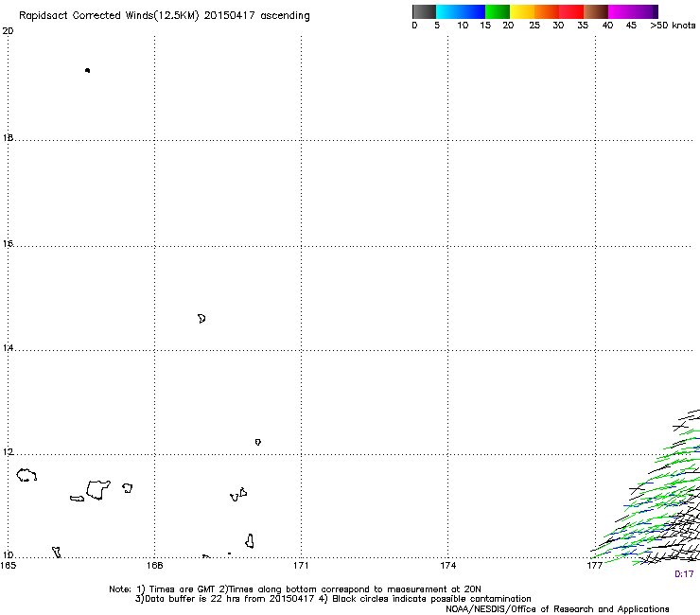This screenshot has height=615, width=700.
Task: Click the longitude label 165
Action: pyautogui.click(x=9, y=566)
